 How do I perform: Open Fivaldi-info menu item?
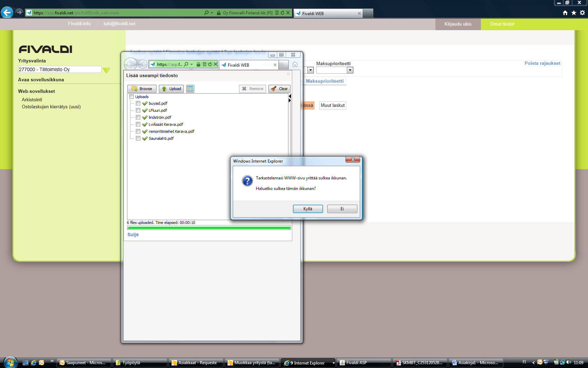[x=79, y=24]
